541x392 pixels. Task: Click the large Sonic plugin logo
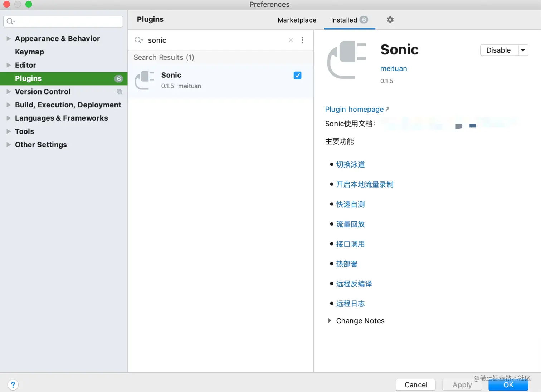coord(347,60)
